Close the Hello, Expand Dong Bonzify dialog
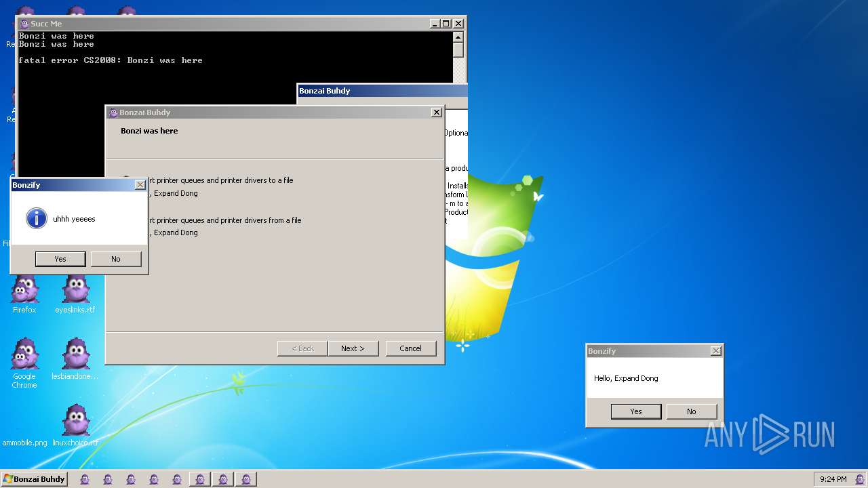Screen dimensions: 868x488 tap(715, 351)
